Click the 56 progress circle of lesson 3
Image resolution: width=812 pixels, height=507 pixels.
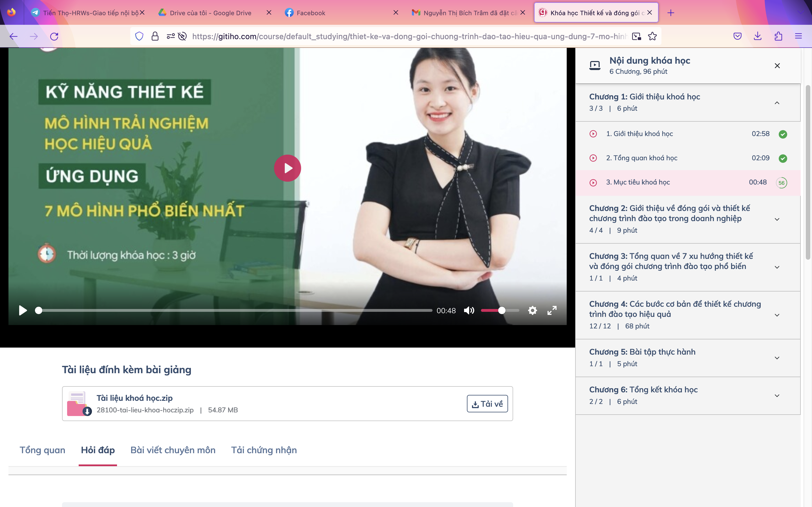(x=782, y=183)
